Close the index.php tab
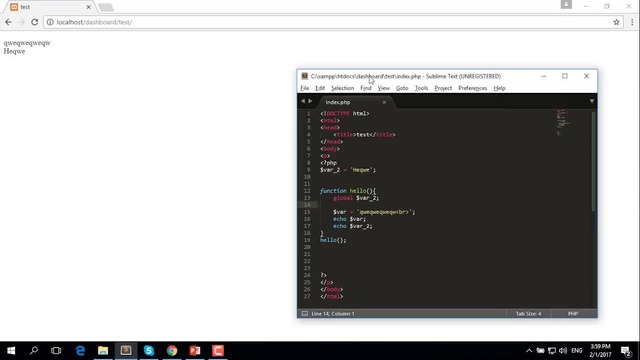The image size is (640, 360). [x=384, y=102]
